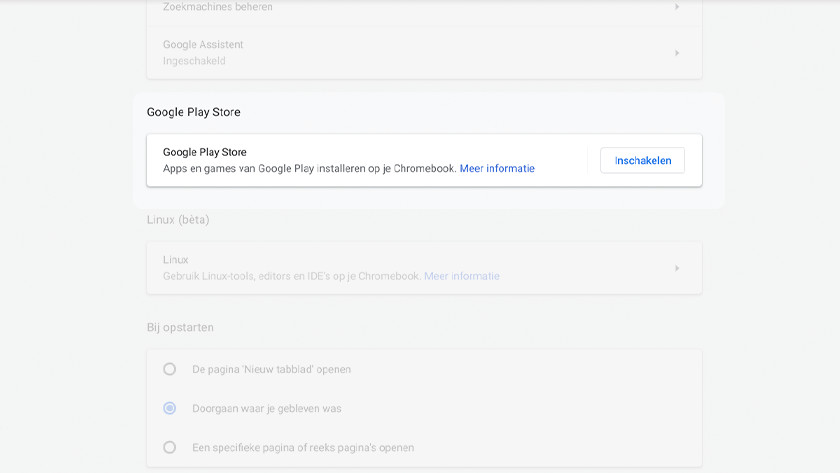This screenshot has height=473, width=840.
Task: Click the Google Assistent row arrow
Action: click(677, 53)
